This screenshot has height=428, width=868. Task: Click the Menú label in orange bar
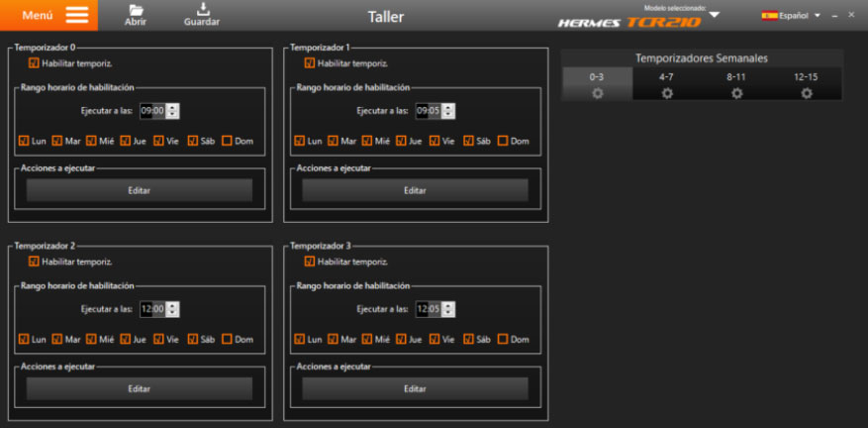tap(38, 16)
